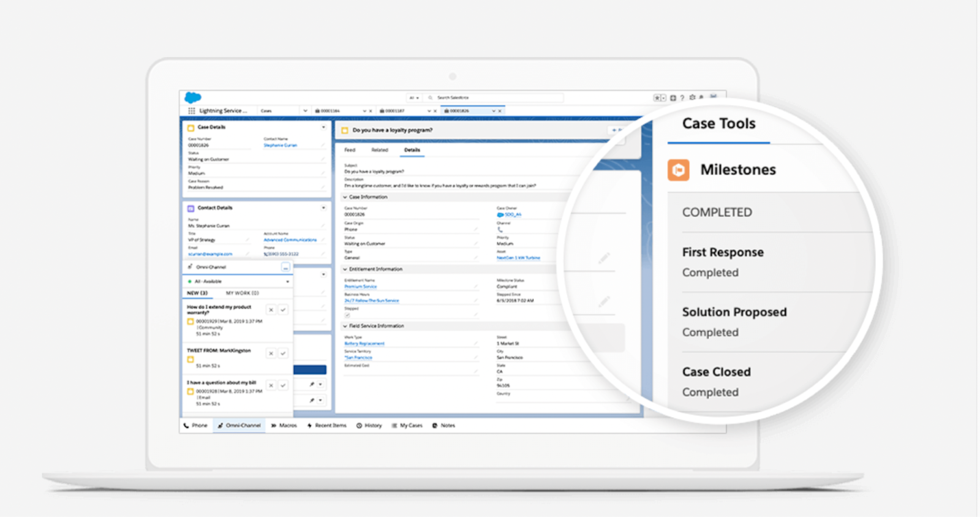Screen dimensions: 980x517
Task: Open Notes in the utility bar
Action: [444, 425]
